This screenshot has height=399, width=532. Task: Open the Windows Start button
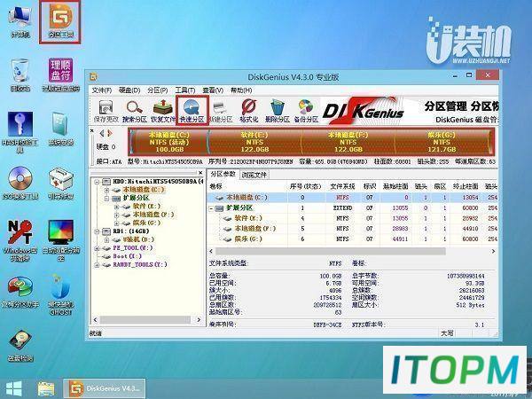coord(13,388)
